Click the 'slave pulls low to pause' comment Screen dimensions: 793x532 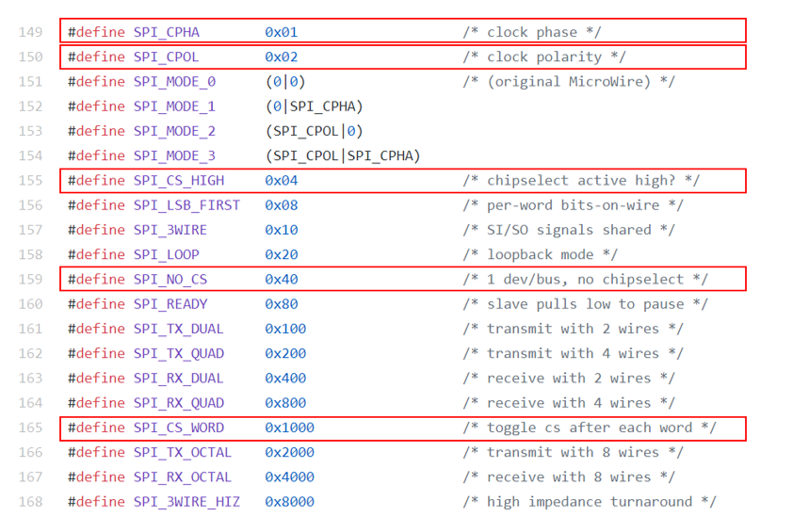[585, 304]
